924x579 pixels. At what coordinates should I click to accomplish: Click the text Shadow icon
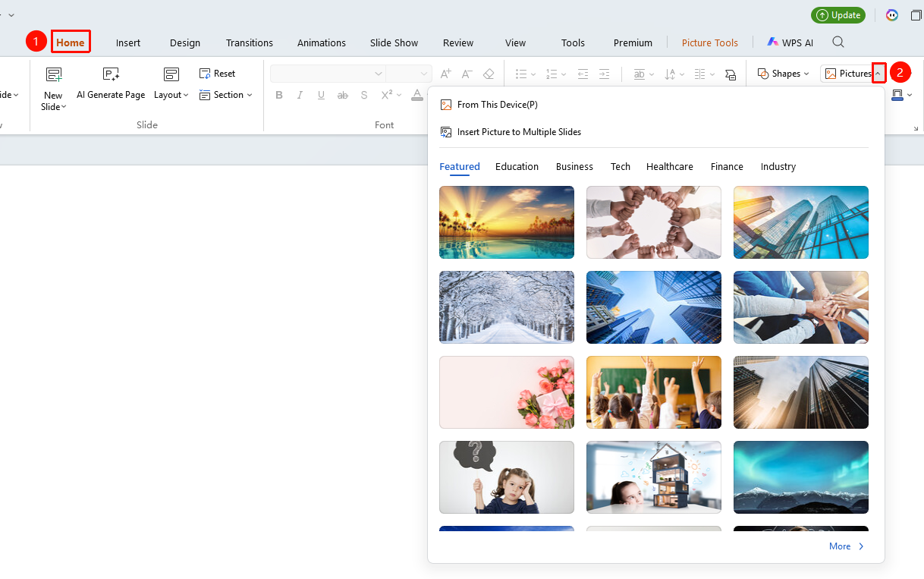pos(364,95)
